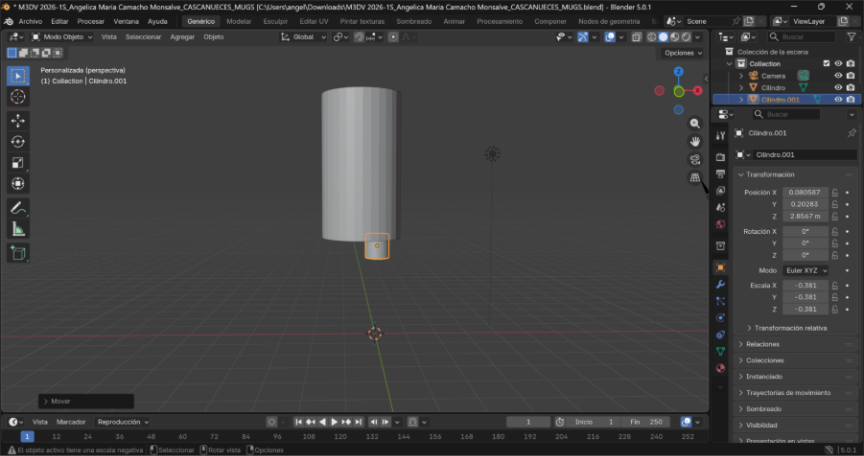Toggle camera view in viewport gizmo
The image size is (864, 456).
(695, 160)
